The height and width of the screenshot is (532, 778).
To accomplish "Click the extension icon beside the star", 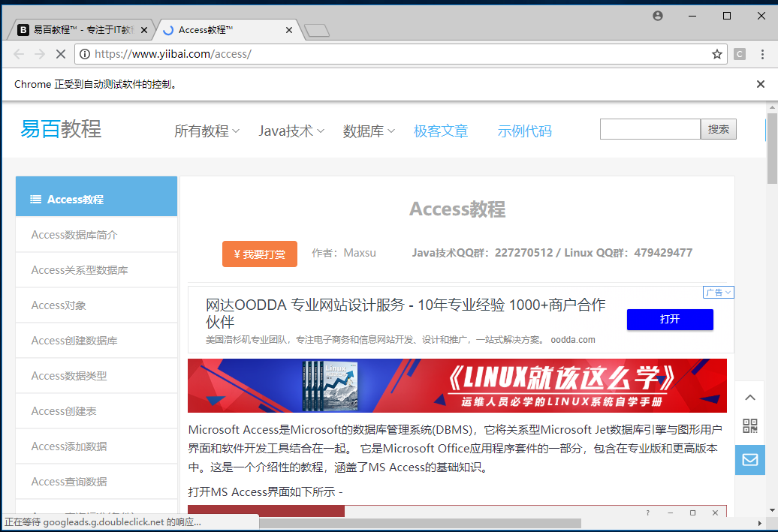I will tap(739, 54).
